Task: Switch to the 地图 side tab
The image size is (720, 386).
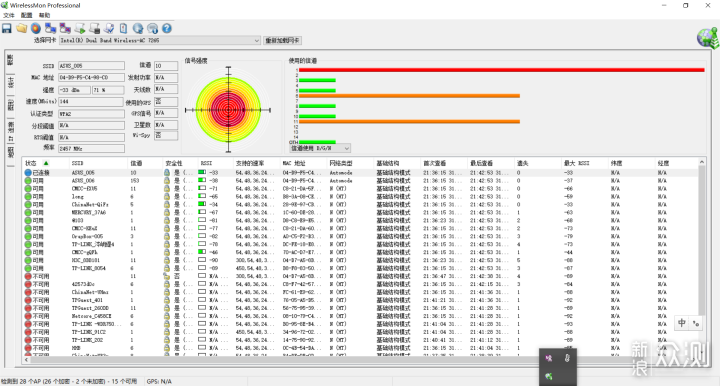Action: 10,153
